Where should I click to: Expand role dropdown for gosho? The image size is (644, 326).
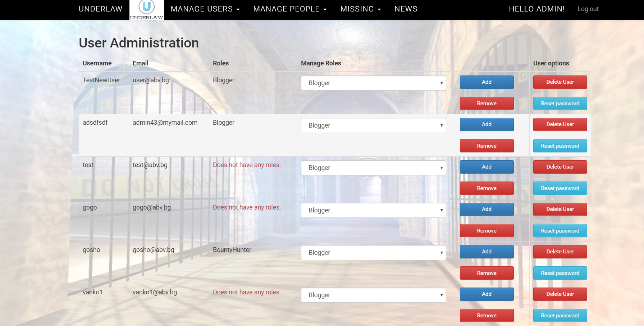[374, 253]
